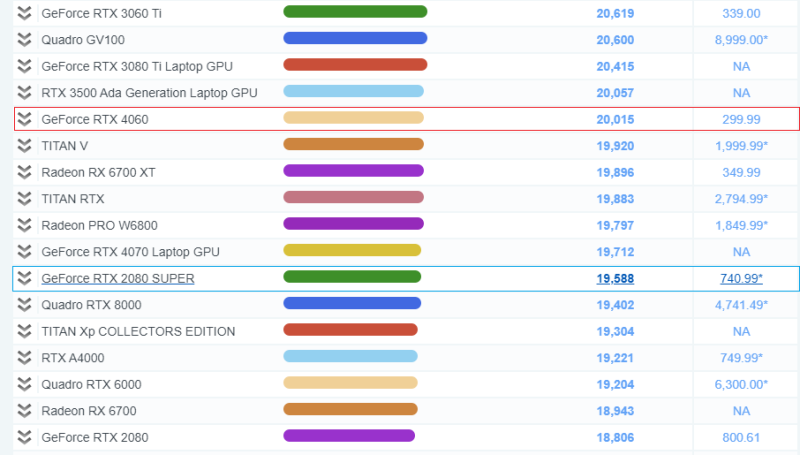Click the price 749.99*
Image resolution: width=800 pixels, height=455 pixels.
tap(741, 359)
